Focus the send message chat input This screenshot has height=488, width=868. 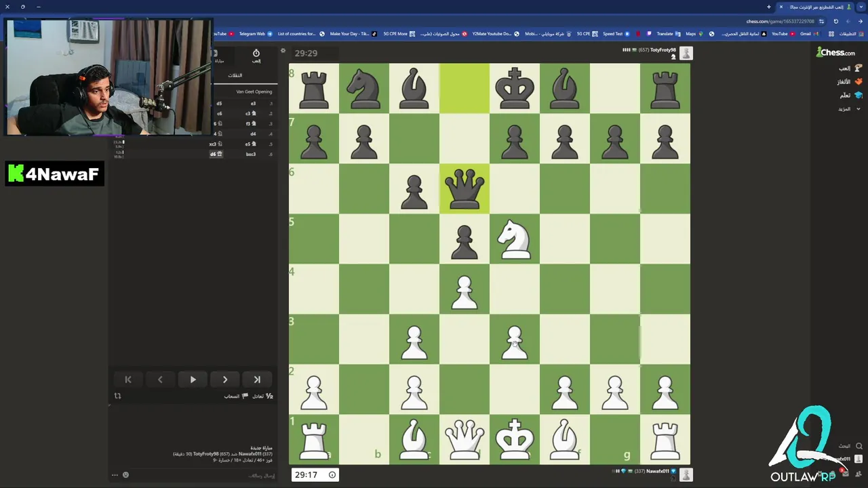(203, 475)
